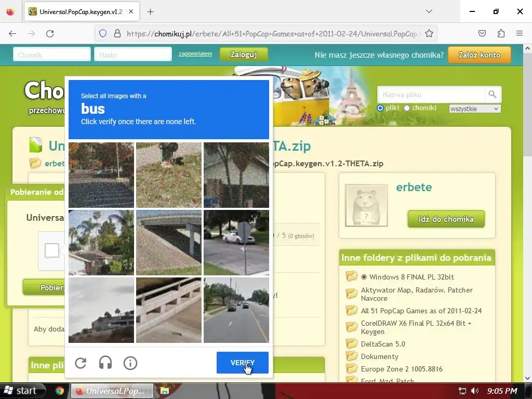Image resolution: width=532 pixels, height=399 pixels.
Task: Go forward in Firefox
Action: pyautogui.click(x=31, y=34)
